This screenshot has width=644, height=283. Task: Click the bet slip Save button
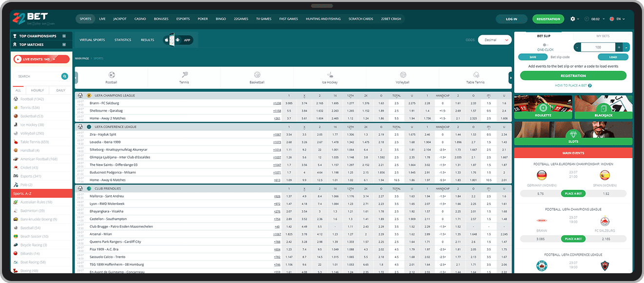tap(533, 57)
